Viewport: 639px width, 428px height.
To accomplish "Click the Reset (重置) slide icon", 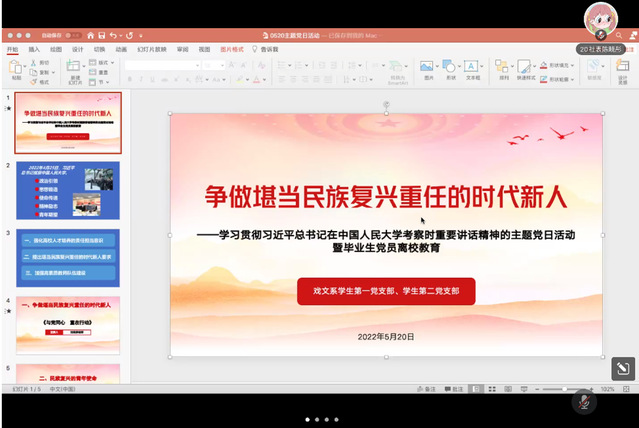I will (x=103, y=72).
